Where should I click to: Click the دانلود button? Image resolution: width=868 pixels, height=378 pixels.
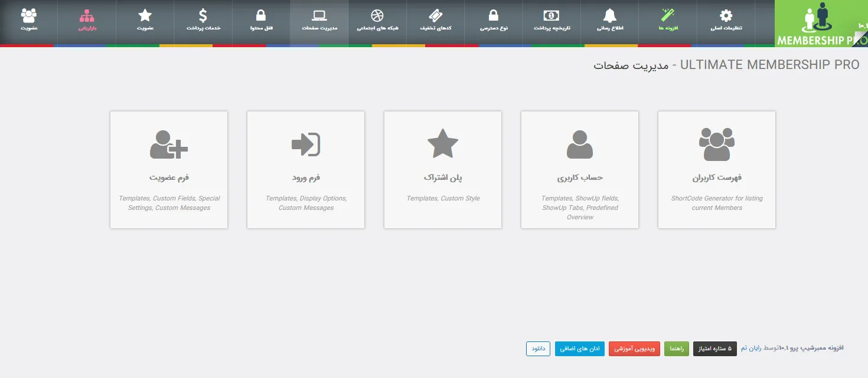tap(539, 349)
